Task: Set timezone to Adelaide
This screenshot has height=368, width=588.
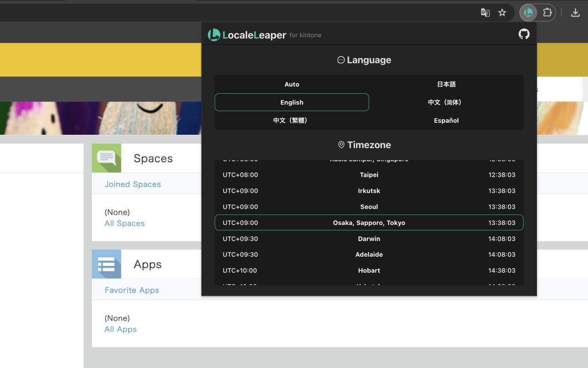Action: click(369, 254)
